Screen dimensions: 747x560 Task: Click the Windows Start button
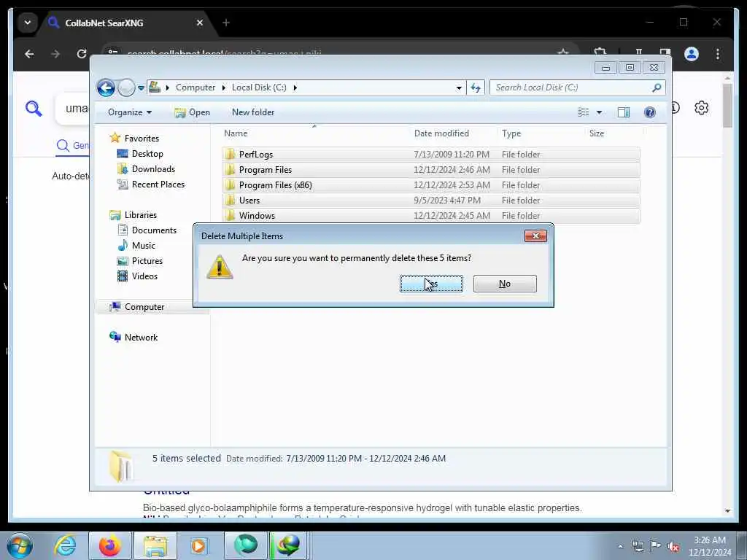[20, 545]
